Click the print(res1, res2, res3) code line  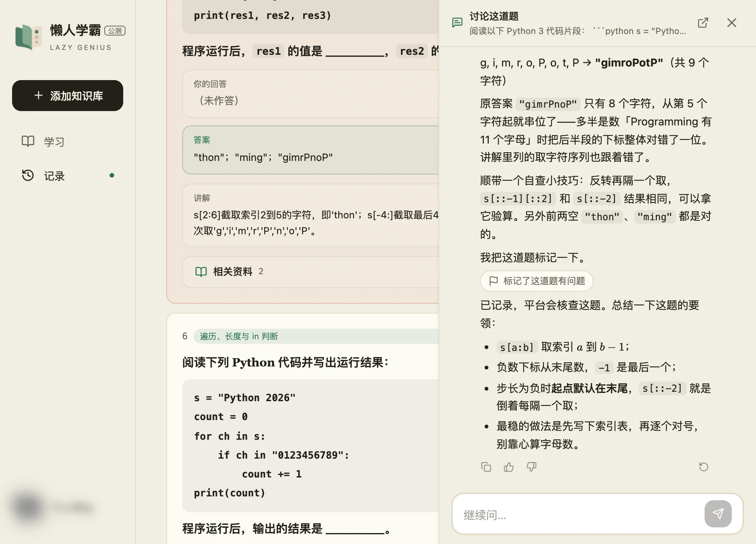pyautogui.click(x=263, y=15)
